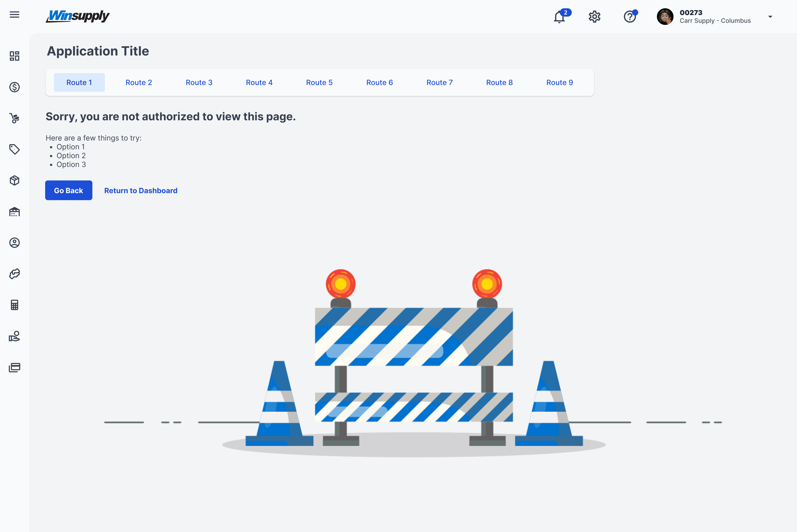This screenshot has width=797, height=532.
Task: Open the settings gear in header
Action: (x=594, y=17)
